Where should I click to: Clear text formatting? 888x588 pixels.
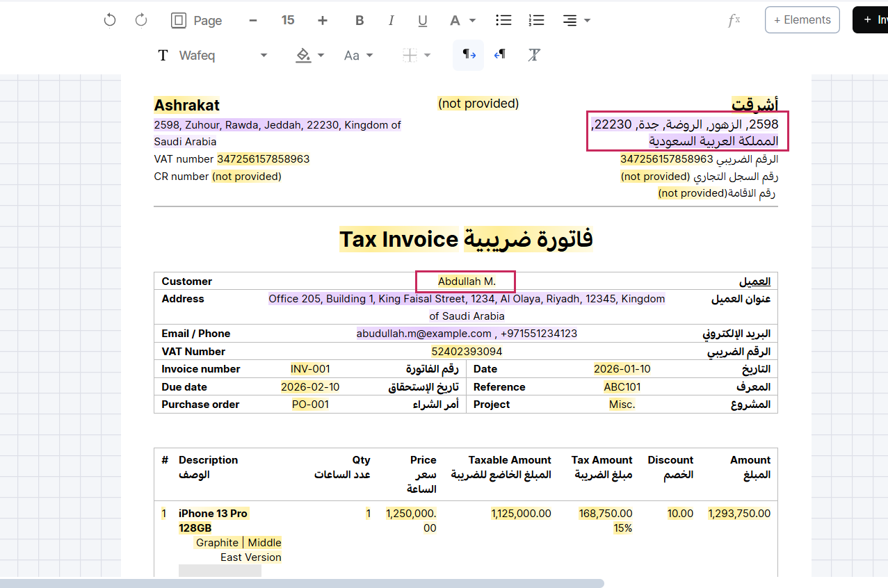533,55
